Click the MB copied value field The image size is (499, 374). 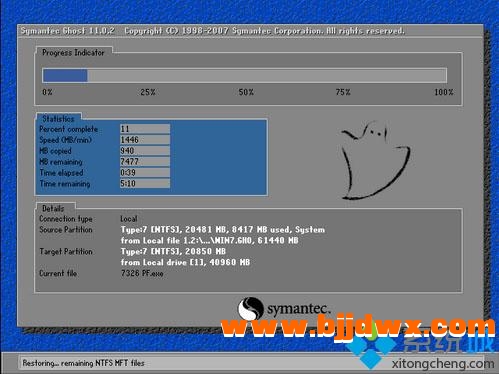point(145,151)
